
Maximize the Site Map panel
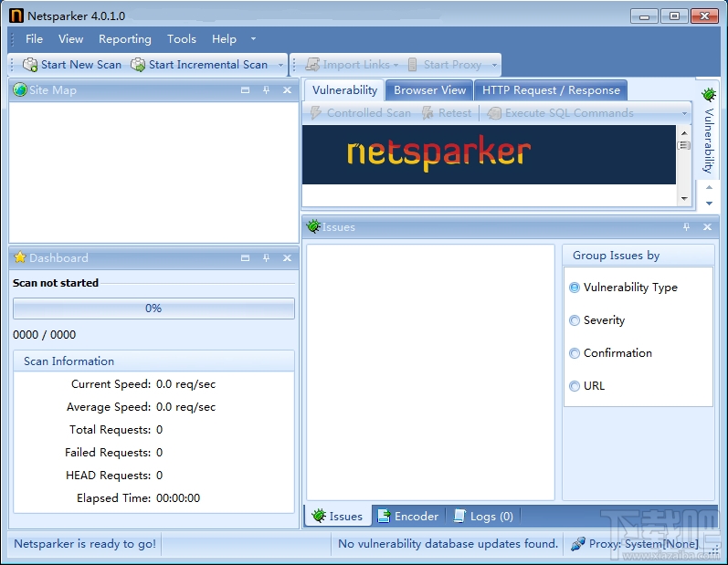tap(245, 90)
